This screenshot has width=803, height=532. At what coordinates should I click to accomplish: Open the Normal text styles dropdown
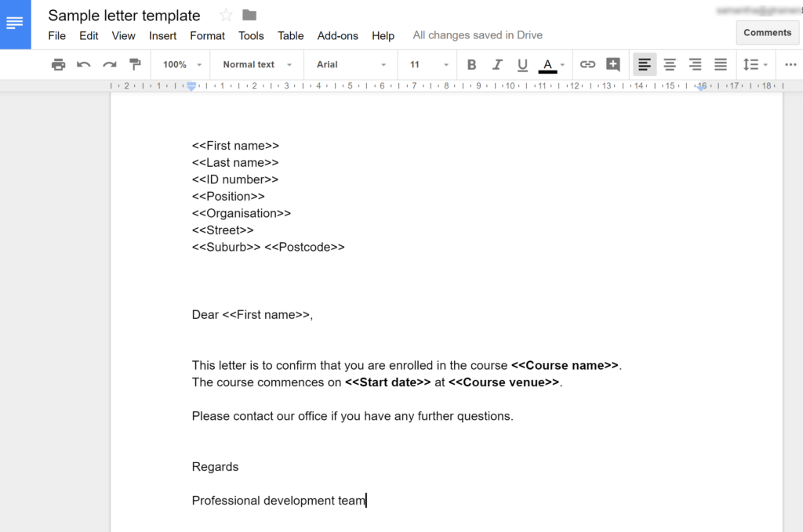tap(256, 64)
